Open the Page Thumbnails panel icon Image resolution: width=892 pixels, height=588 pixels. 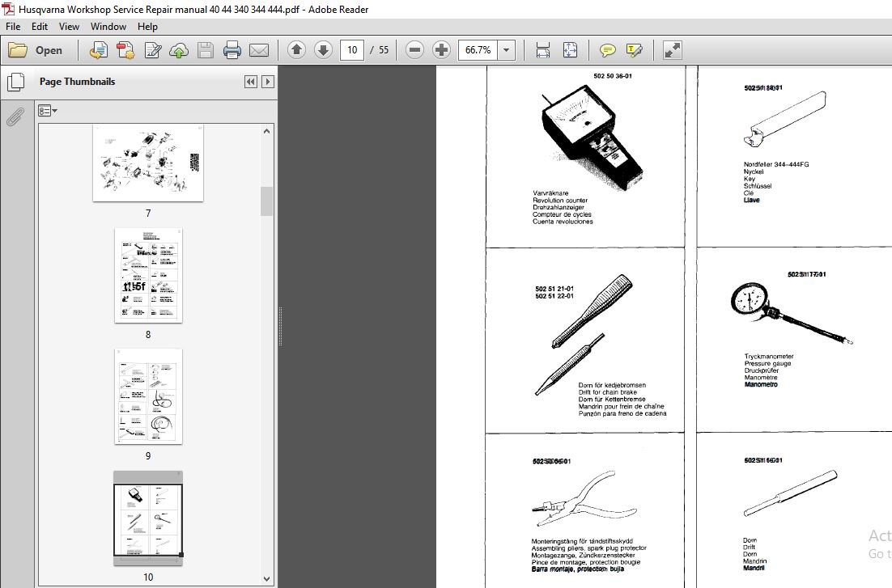click(16, 82)
